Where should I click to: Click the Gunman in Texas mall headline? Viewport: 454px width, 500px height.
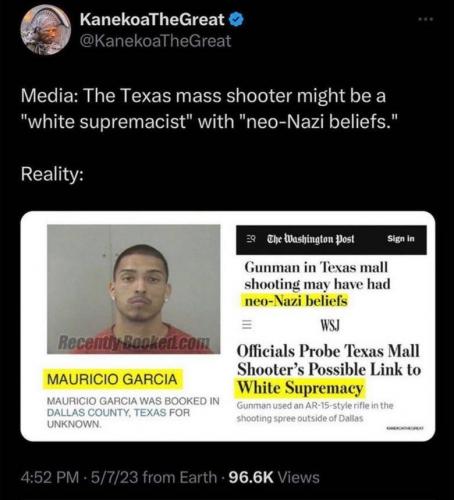(x=317, y=284)
